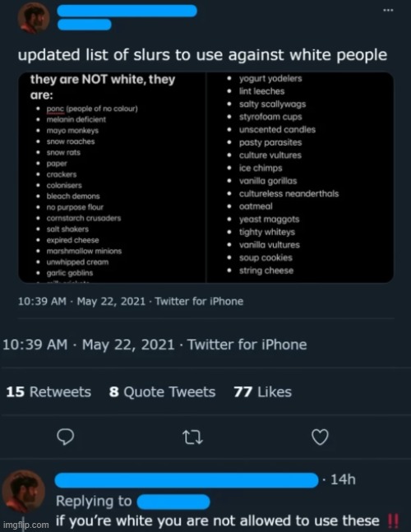View the 15 Retweets list
This screenshot has height=532, width=411.
click(x=48, y=392)
